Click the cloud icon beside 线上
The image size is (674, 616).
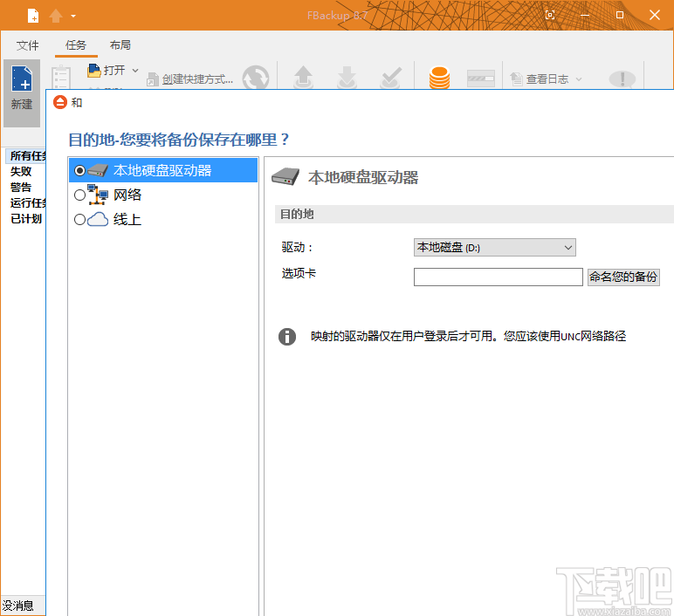click(x=98, y=220)
